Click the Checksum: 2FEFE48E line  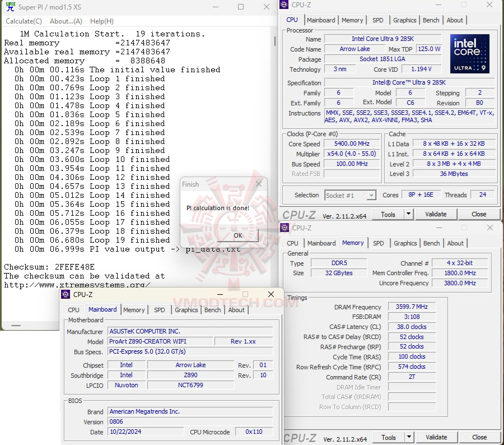(49, 267)
